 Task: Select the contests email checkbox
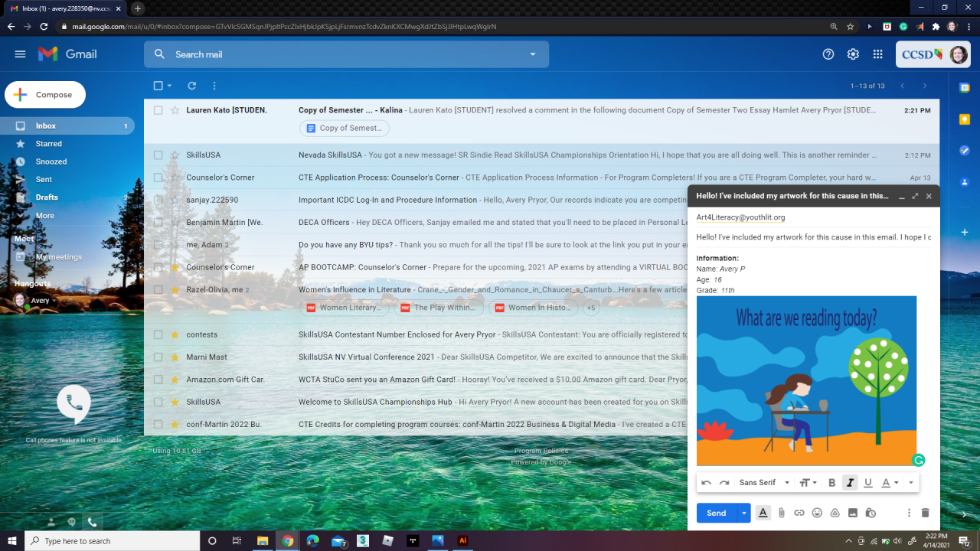158,334
